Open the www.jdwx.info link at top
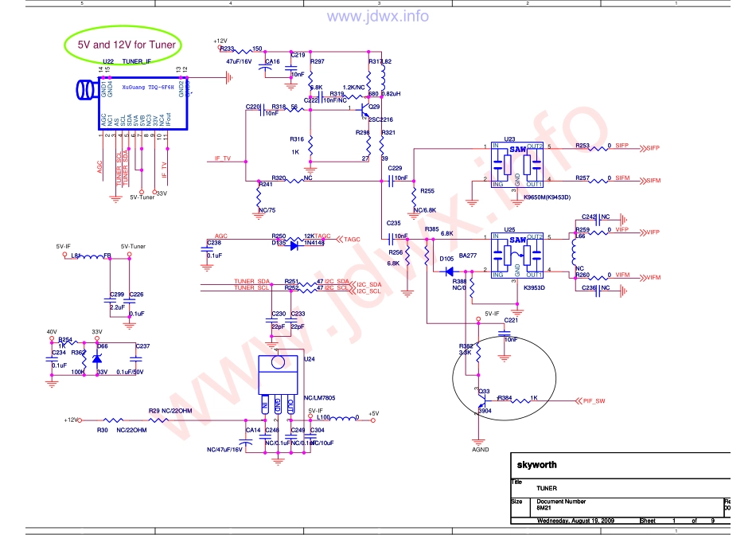This screenshot has width=756, height=535. [x=377, y=16]
